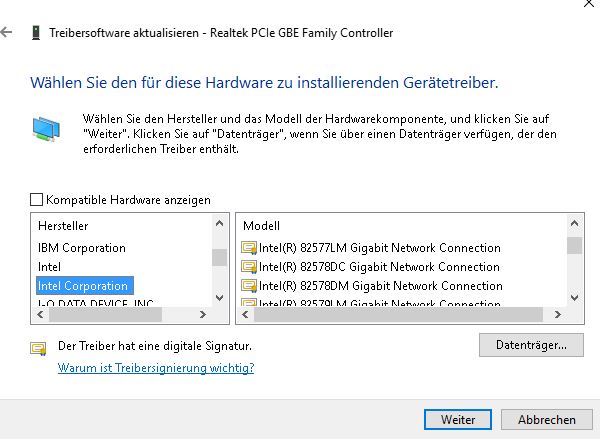600x439 pixels.
Task: Click signature icon of 82578DM model
Action: 249,286
